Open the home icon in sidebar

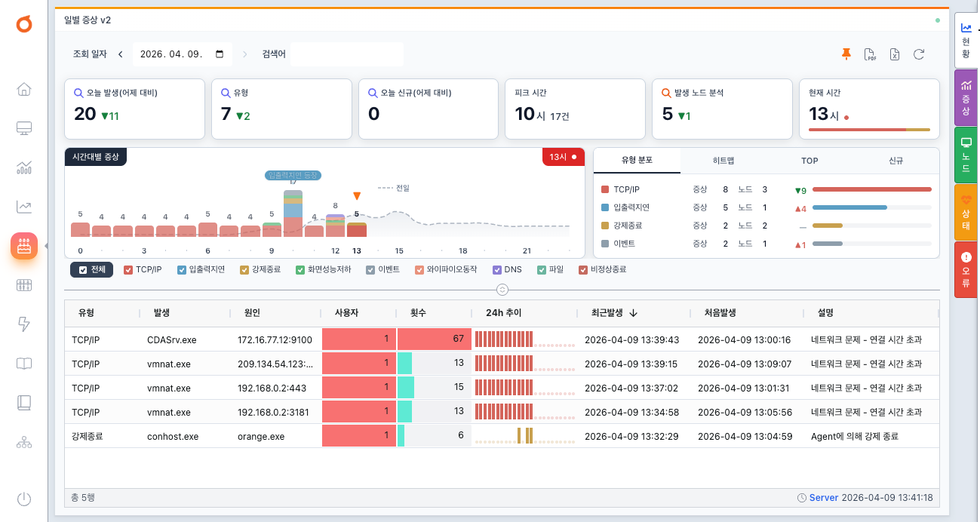24,89
